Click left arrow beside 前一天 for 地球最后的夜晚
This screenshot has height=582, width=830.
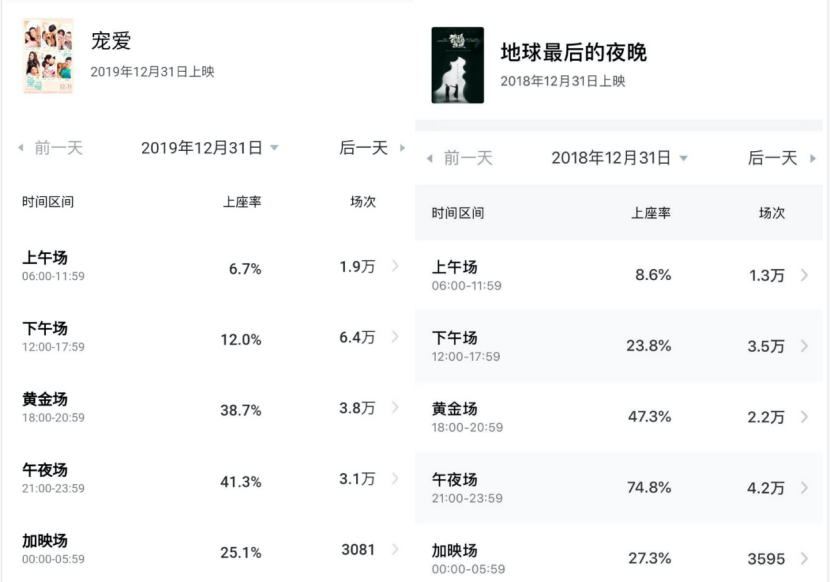[430, 158]
